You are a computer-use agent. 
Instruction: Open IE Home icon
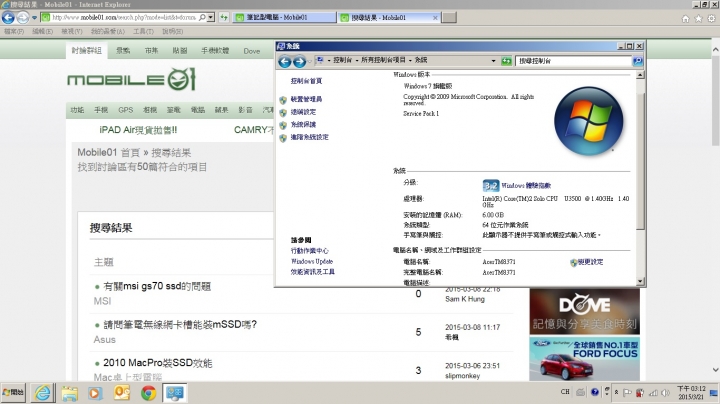click(x=685, y=18)
